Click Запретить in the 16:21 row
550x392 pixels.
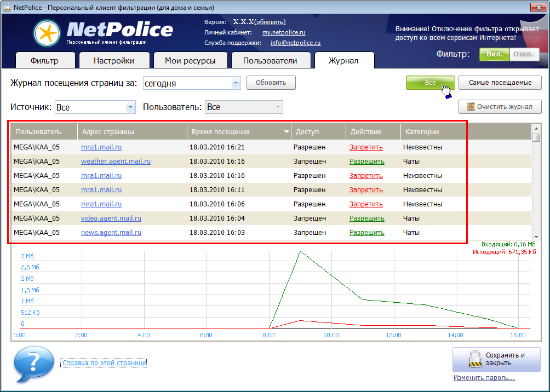click(366, 147)
